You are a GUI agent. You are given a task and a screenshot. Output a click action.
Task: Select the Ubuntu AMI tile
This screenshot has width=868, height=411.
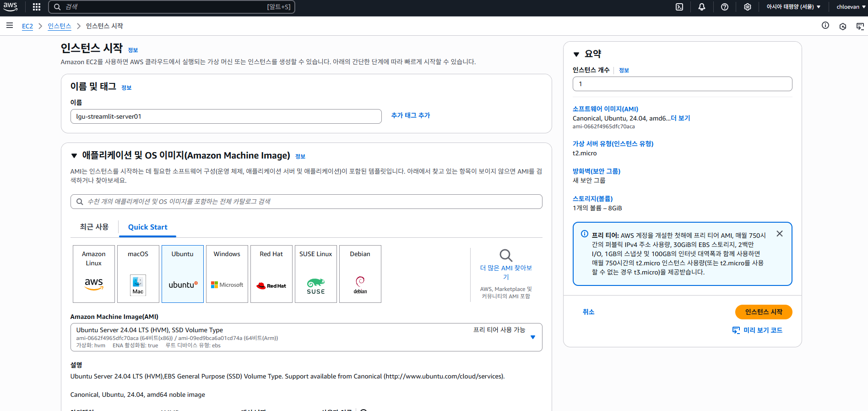coord(183,274)
